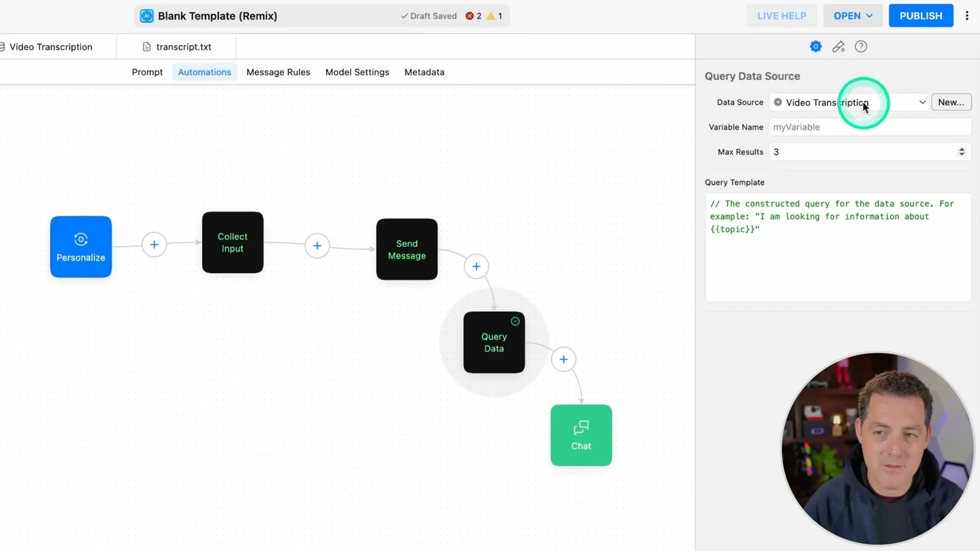Click the red error count indicator

(473, 16)
